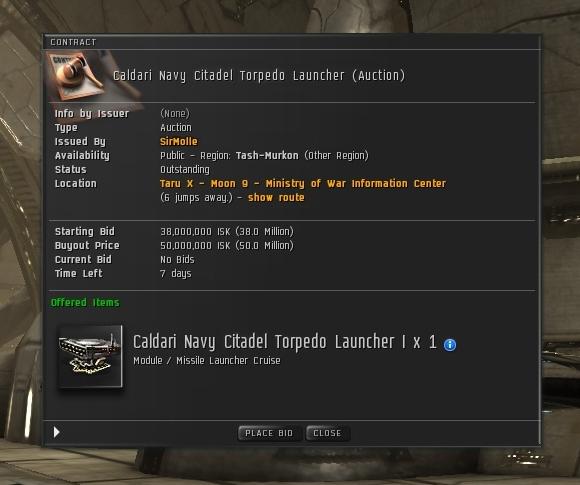Click the show route link
Screen dimensions: 580x485
[276, 198]
